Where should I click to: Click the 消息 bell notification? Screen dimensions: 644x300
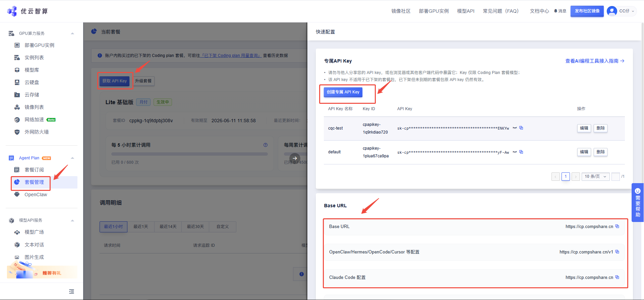560,11
